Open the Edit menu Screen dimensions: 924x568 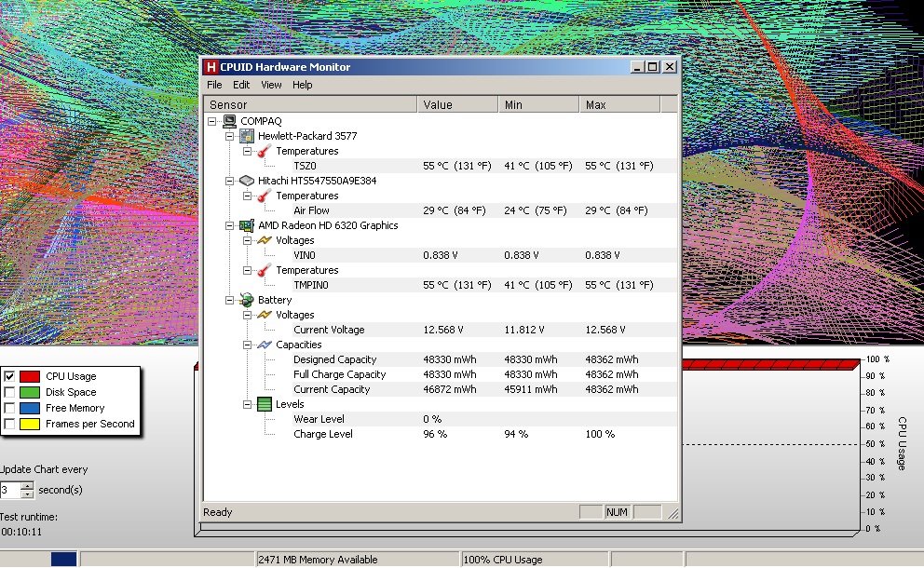click(x=241, y=85)
